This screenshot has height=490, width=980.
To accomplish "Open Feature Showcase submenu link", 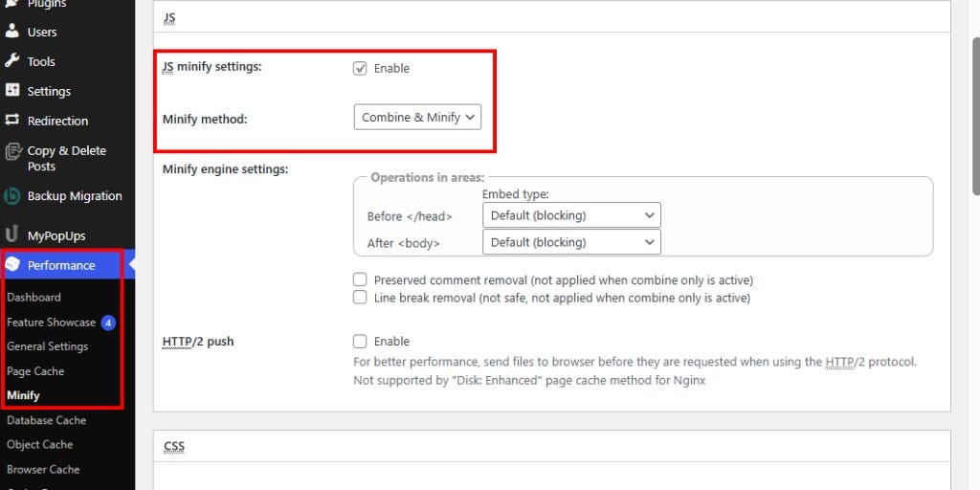I will pos(52,323).
